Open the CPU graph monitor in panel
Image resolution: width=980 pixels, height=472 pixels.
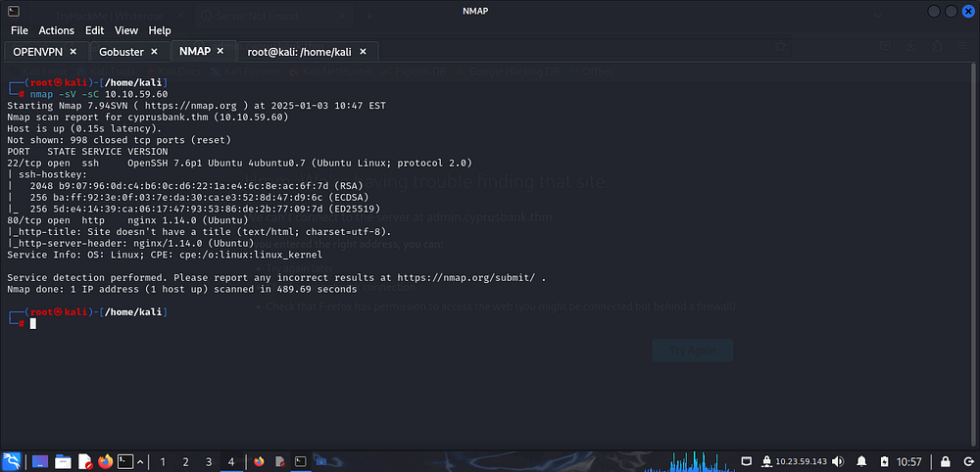coord(688,461)
